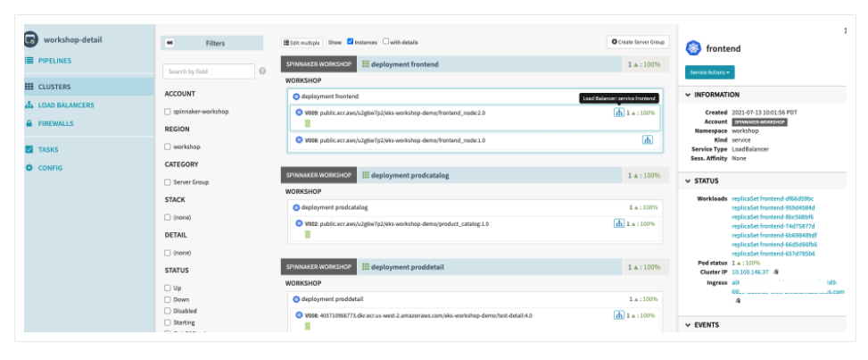Click the Create Server Group button
The image size is (868, 360).
tap(638, 42)
